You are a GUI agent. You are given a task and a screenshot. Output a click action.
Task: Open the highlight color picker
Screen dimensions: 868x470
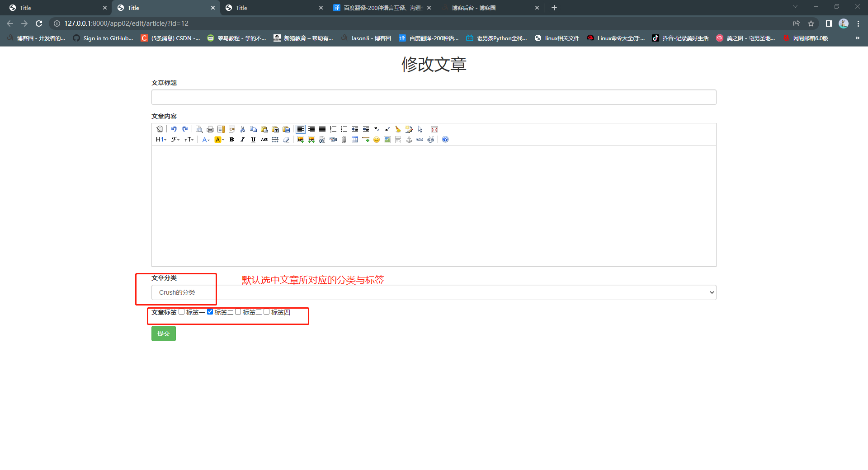tap(219, 140)
